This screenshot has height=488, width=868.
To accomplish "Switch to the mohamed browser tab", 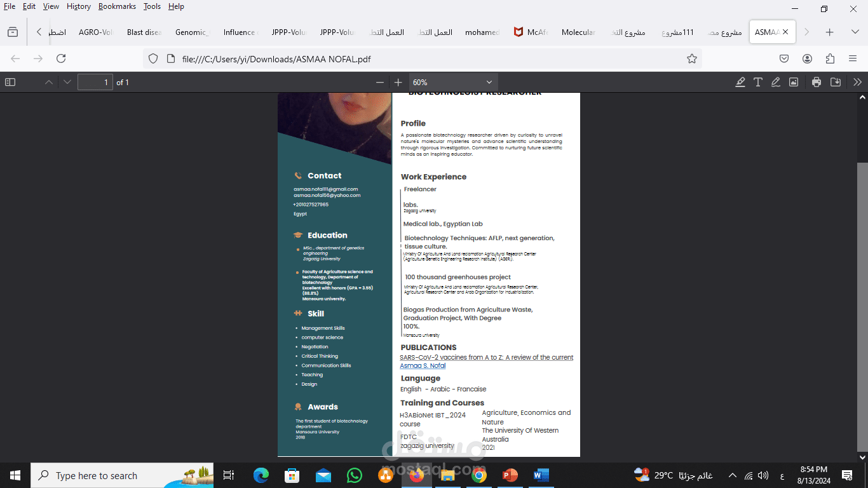I will pyautogui.click(x=482, y=31).
